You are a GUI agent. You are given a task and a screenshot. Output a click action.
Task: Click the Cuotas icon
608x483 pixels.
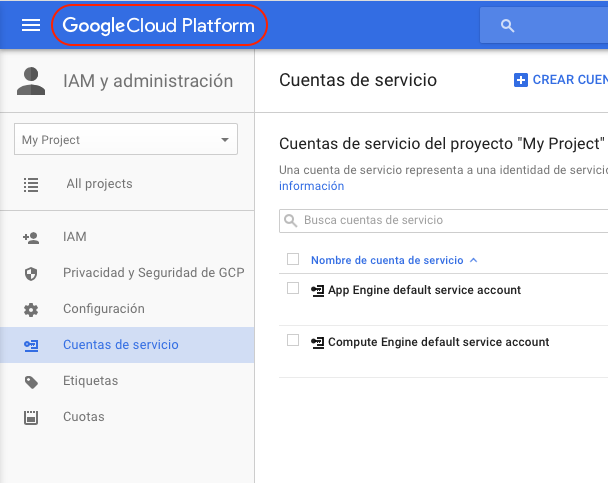click(x=31, y=417)
